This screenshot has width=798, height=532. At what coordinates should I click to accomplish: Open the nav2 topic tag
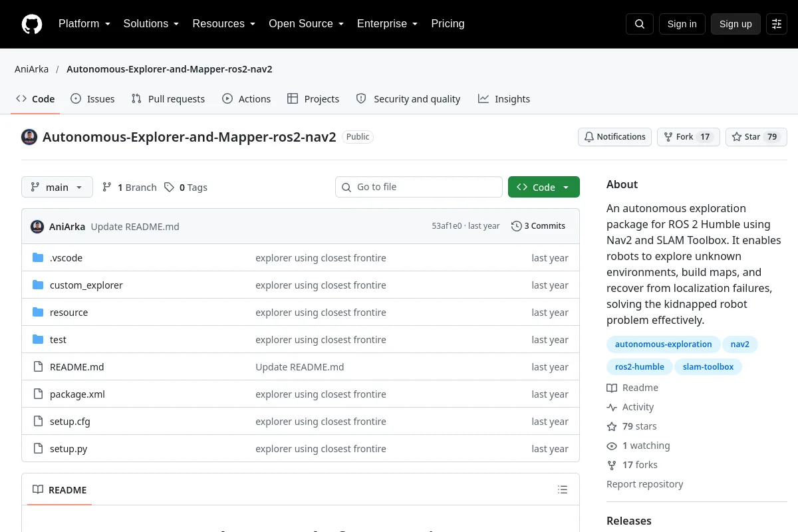pyautogui.click(x=740, y=344)
